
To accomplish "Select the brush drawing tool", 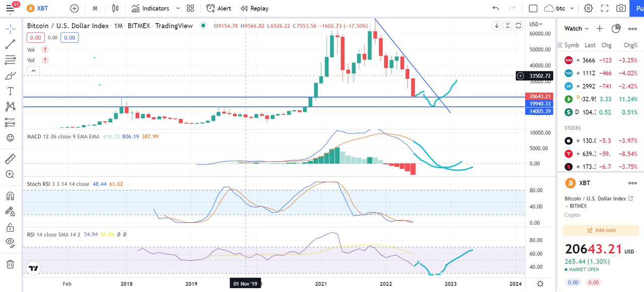I will 10,76.
